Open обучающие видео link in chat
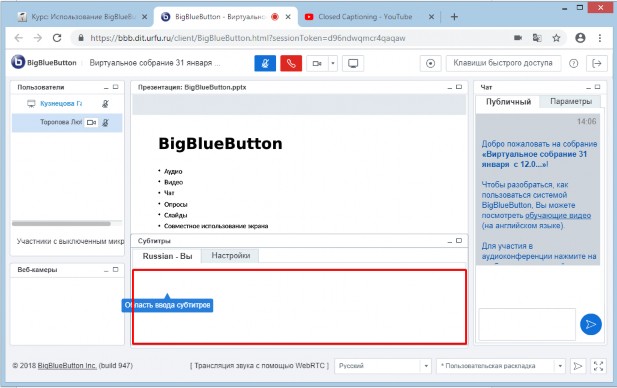The image size is (617, 388). pos(558,216)
